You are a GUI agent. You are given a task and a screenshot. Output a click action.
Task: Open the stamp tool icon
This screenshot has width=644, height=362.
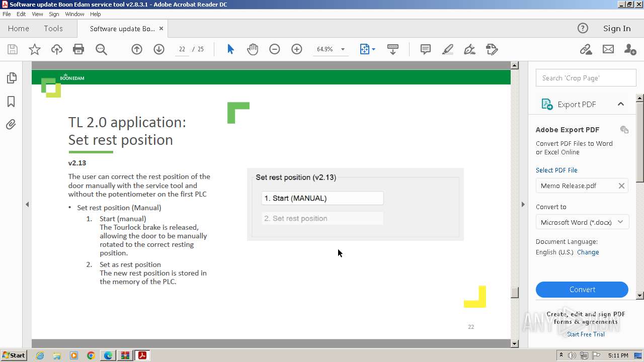tap(492, 49)
